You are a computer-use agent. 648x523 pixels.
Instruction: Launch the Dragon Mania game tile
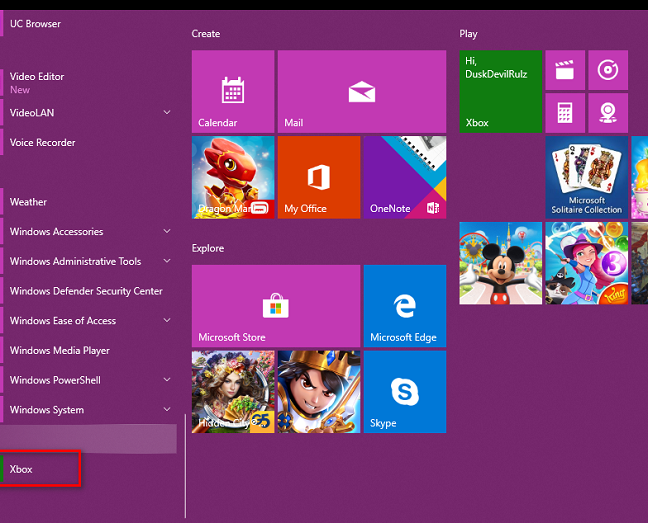click(233, 177)
